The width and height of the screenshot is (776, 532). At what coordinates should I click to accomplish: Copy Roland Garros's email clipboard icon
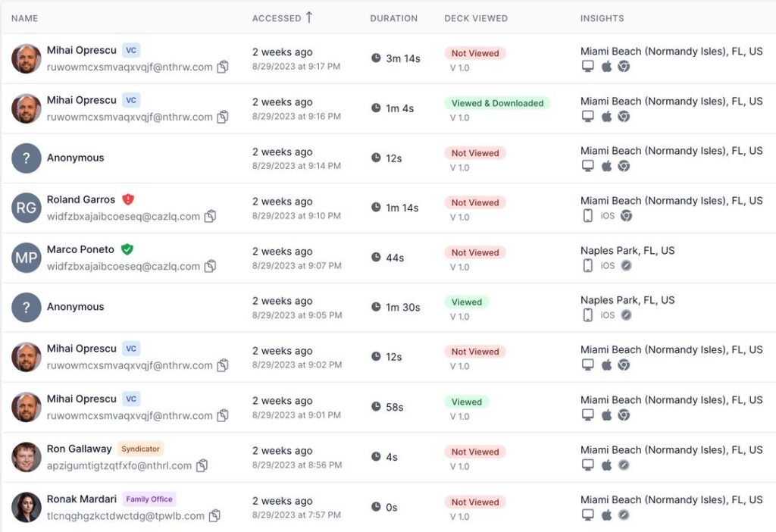211,217
